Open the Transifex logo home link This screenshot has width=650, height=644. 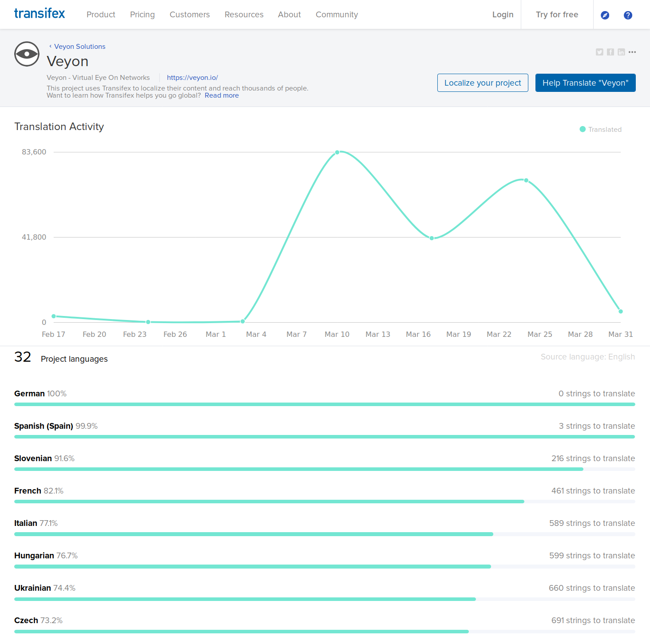[x=40, y=13]
